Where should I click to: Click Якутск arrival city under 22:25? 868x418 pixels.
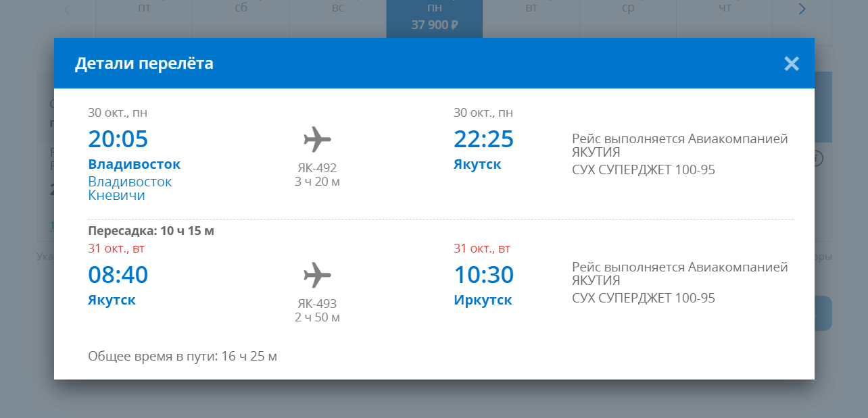pos(477,164)
